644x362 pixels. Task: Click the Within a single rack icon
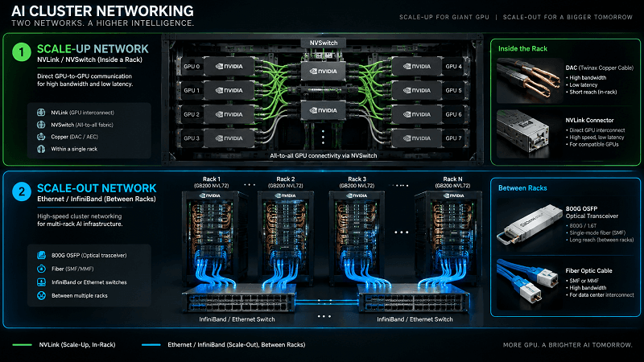click(x=41, y=149)
